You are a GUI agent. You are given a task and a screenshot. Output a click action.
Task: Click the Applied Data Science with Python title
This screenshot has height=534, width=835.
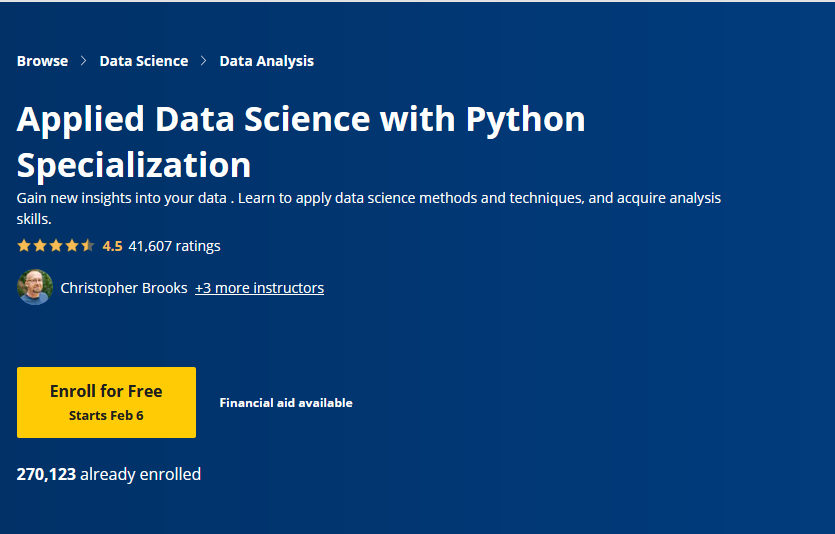coord(301,141)
